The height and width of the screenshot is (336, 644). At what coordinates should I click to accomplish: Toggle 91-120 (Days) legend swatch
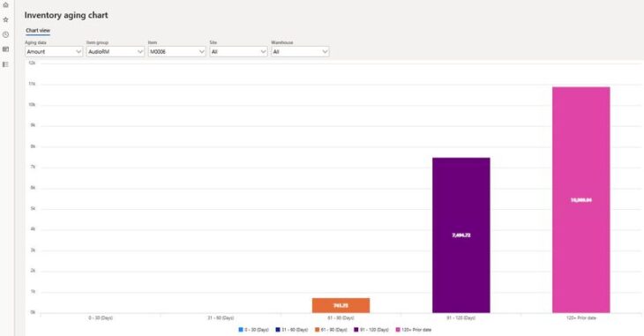click(356, 330)
